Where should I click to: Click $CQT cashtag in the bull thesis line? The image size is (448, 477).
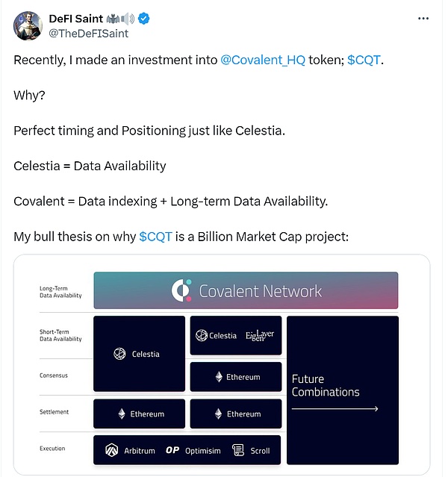coord(155,237)
